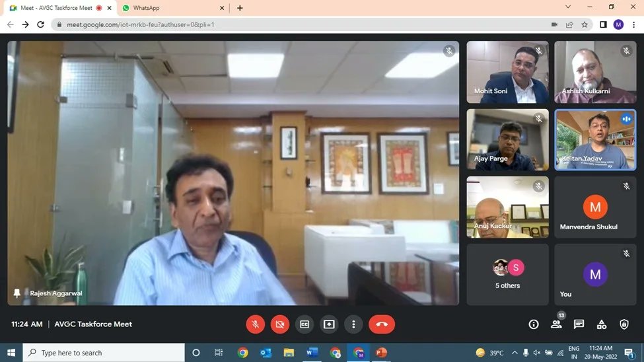
Task: Open PowerPoint from the taskbar
Action: (381, 353)
